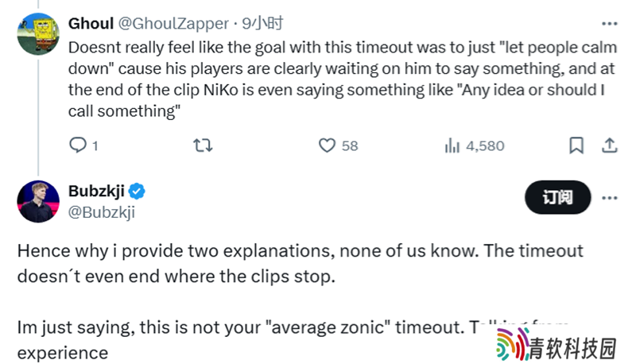View analytics showing 4,580 views
This screenshot has height=364, width=636.
[x=475, y=145]
